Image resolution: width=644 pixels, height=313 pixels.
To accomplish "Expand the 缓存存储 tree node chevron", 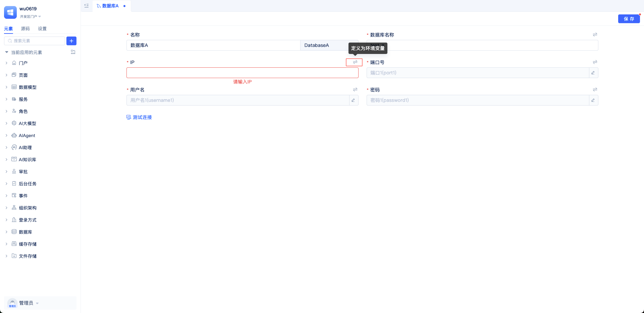I will coord(6,244).
